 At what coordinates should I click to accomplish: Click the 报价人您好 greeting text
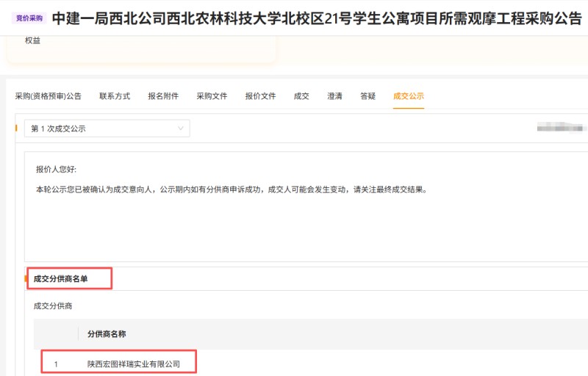tap(57, 170)
